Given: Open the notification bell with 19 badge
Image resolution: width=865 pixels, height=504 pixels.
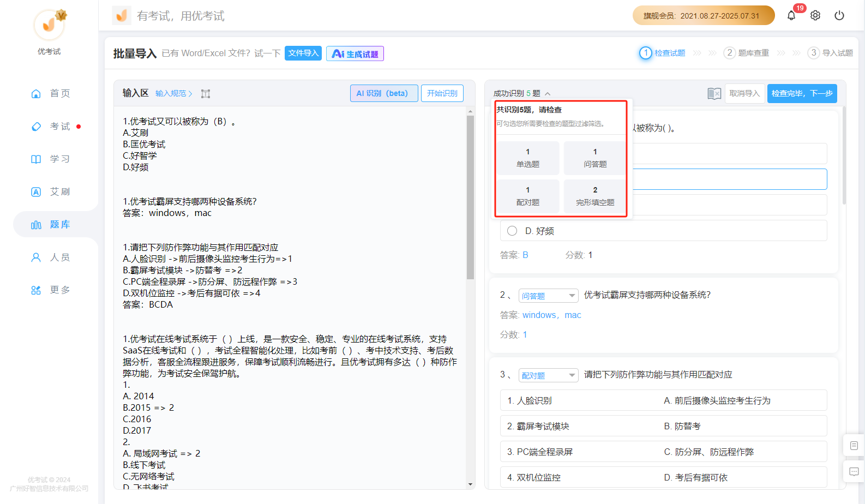Looking at the screenshot, I should tap(791, 15).
